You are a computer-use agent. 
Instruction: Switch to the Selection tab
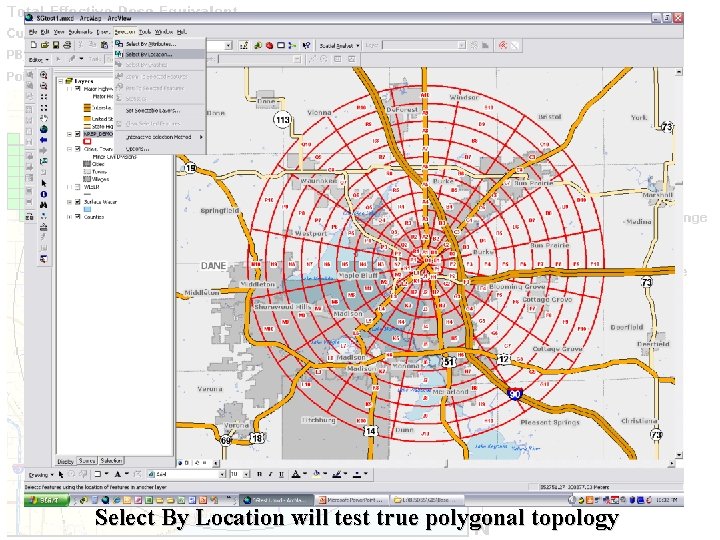click(x=111, y=461)
